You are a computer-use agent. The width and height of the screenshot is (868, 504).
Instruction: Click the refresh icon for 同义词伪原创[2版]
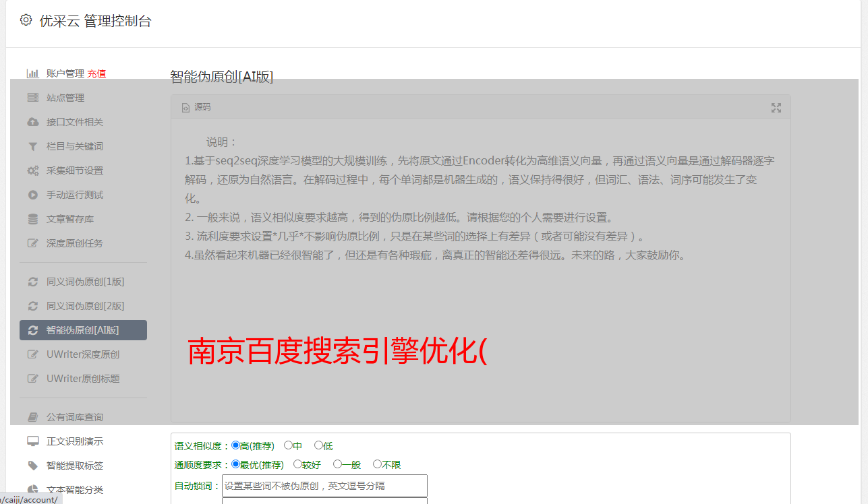pyautogui.click(x=32, y=306)
